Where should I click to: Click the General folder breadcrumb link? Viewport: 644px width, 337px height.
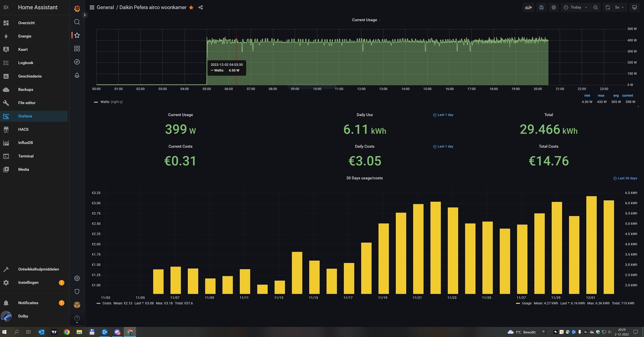pyautogui.click(x=105, y=8)
